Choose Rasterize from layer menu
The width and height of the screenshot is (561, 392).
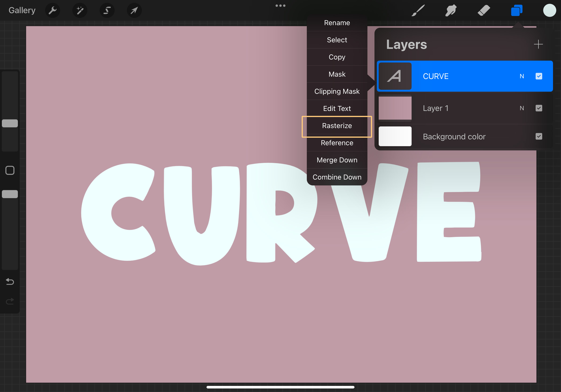(x=337, y=126)
